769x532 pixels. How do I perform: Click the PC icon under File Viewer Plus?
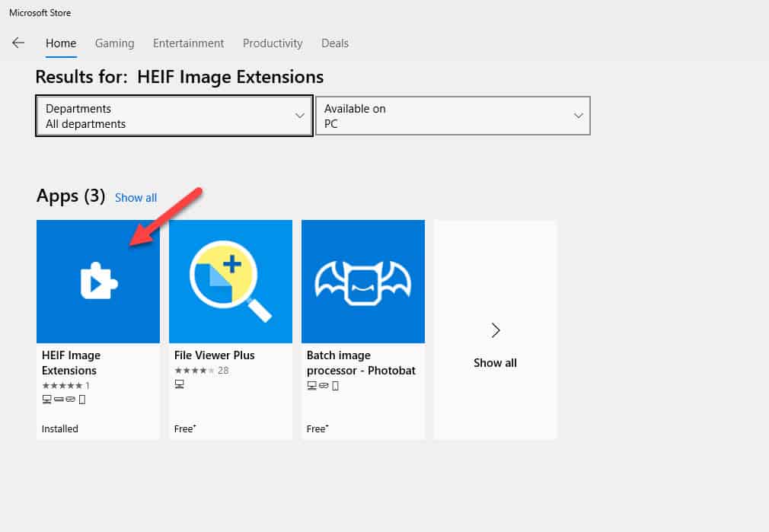click(x=179, y=384)
